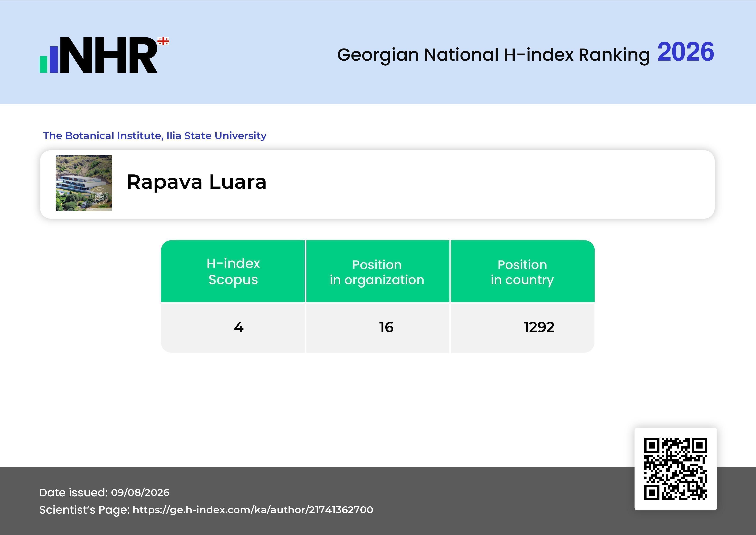Click the QR code image

(x=675, y=469)
